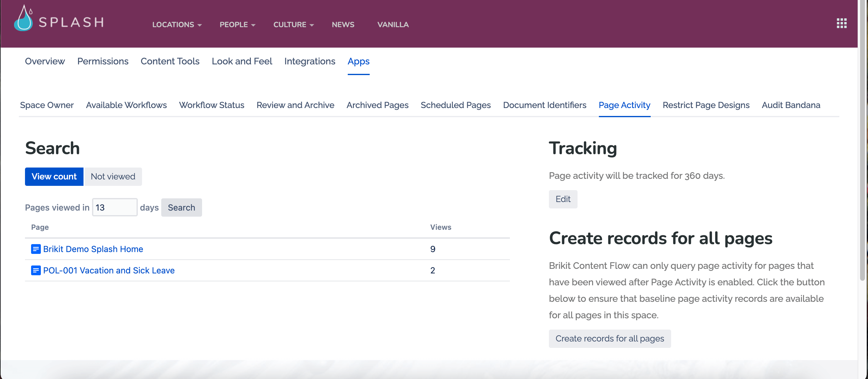Open the Scheduled Pages sub-tab
The width and height of the screenshot is (868, 379).
tap(456, 105)
